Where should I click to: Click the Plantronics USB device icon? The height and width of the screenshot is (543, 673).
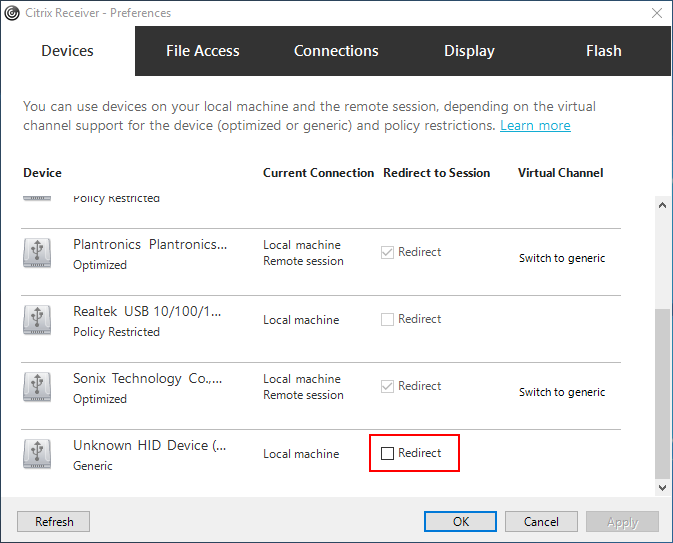point(37,253)
